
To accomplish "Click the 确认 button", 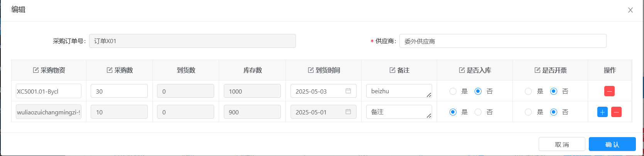I will pos(612,144).
